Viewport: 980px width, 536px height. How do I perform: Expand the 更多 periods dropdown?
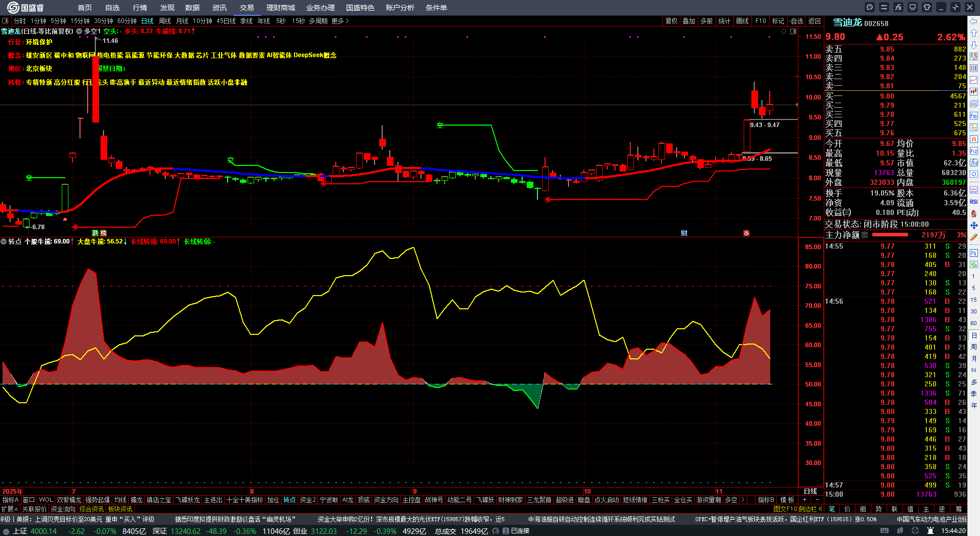(x=340, y=21)
